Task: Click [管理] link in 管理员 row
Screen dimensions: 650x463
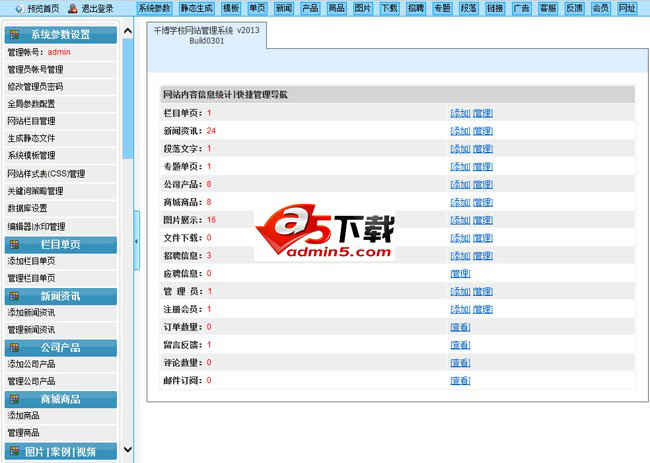Action: pos(483,291)
